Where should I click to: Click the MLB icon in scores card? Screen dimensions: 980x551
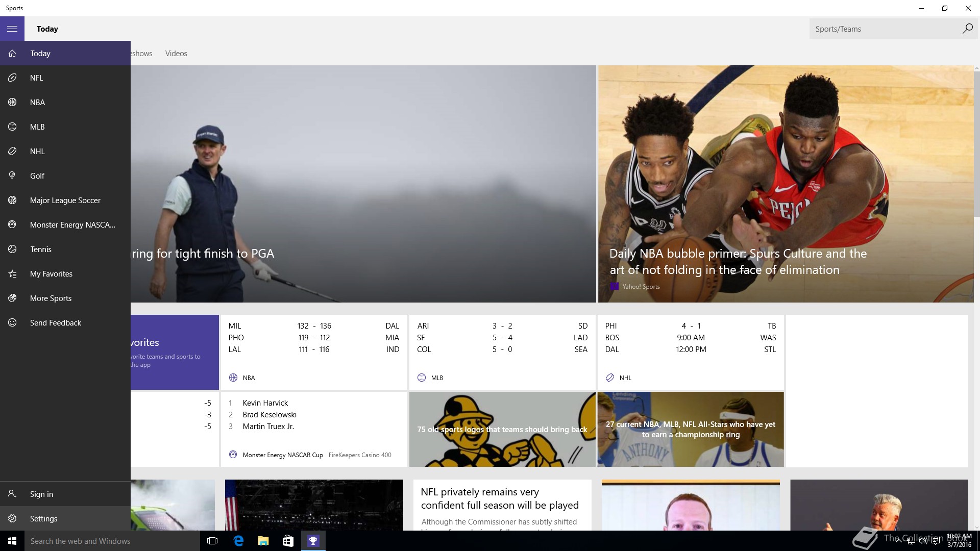point(422,378)
